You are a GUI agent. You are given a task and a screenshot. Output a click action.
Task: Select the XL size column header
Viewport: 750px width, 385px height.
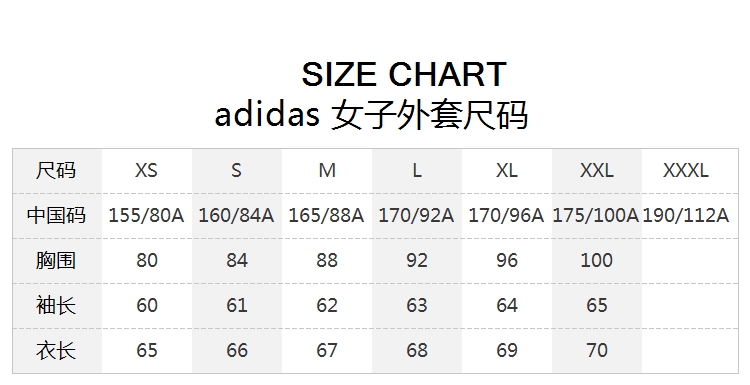point(507,170)
